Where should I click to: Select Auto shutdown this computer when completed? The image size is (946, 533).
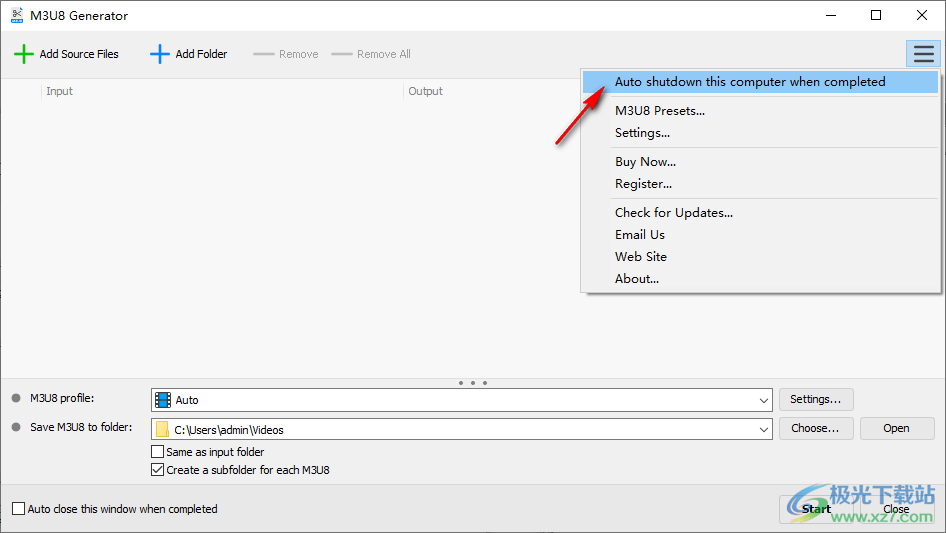760,82
